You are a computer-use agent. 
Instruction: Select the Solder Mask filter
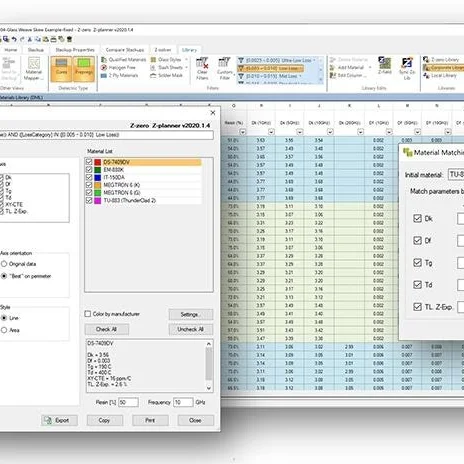point(166,76)
